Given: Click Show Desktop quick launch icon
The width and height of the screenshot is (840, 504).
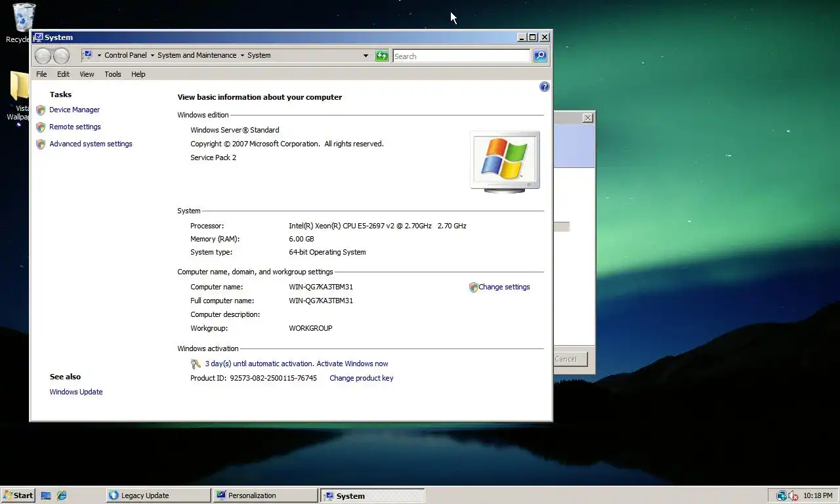Looking at the screenshot, I should coord(46,496).
